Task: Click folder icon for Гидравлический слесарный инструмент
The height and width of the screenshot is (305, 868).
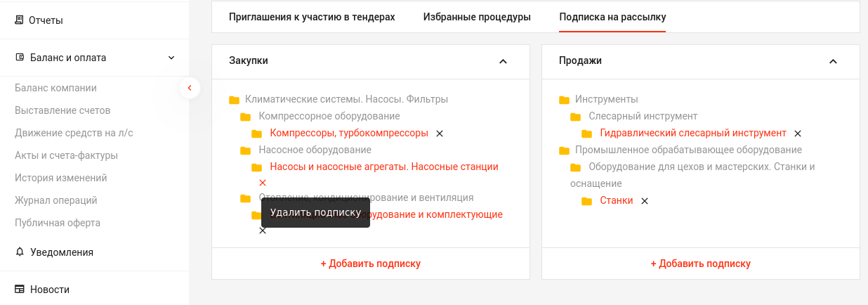Action: click(x=586, y=134)
